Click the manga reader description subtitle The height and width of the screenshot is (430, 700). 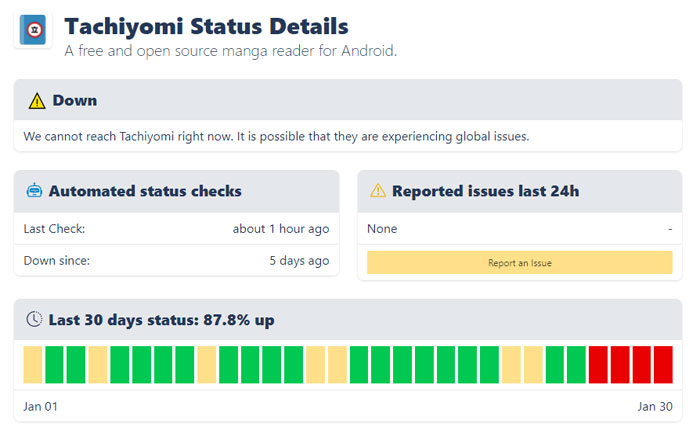230,50
